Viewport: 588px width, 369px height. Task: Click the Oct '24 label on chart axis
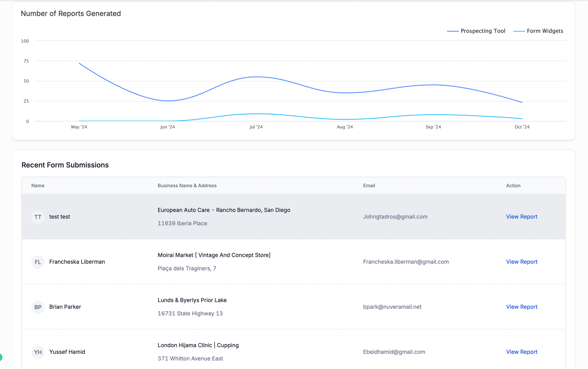(522, 127)
